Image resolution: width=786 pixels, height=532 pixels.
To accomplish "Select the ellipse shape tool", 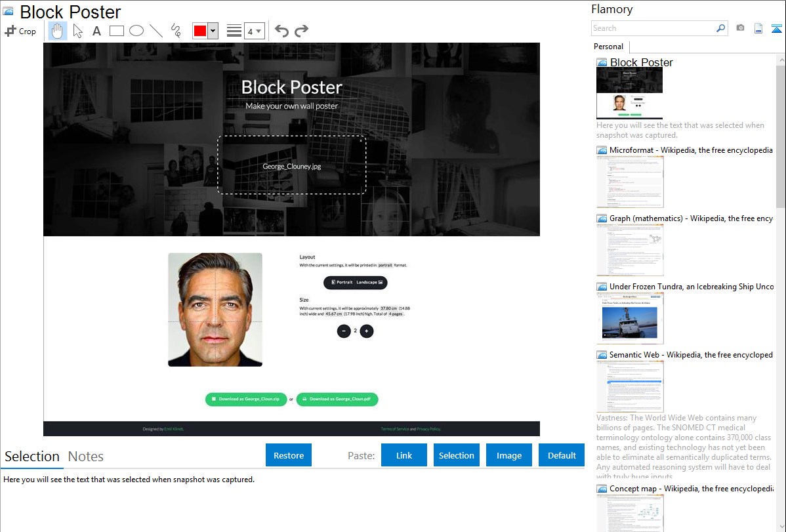I will [136, 31].
